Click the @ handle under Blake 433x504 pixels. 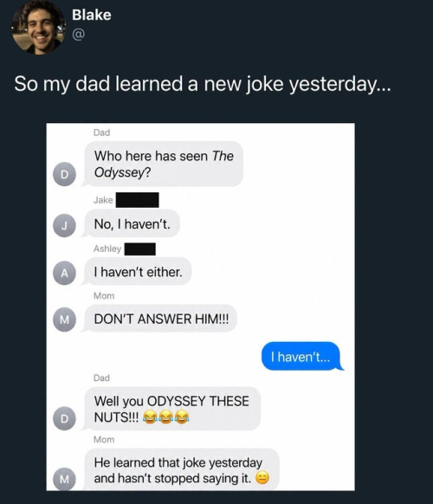click(x=79, y=34)
